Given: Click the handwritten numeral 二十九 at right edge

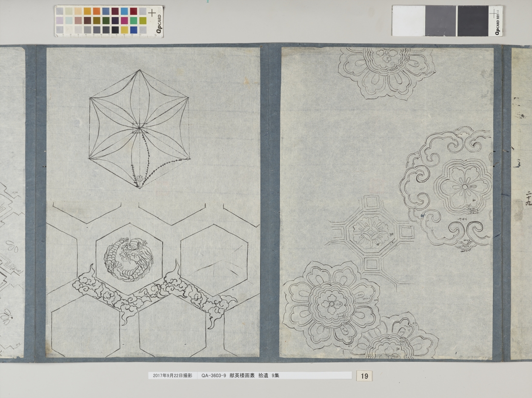Looking at the screenshot, I should [528, 198].
